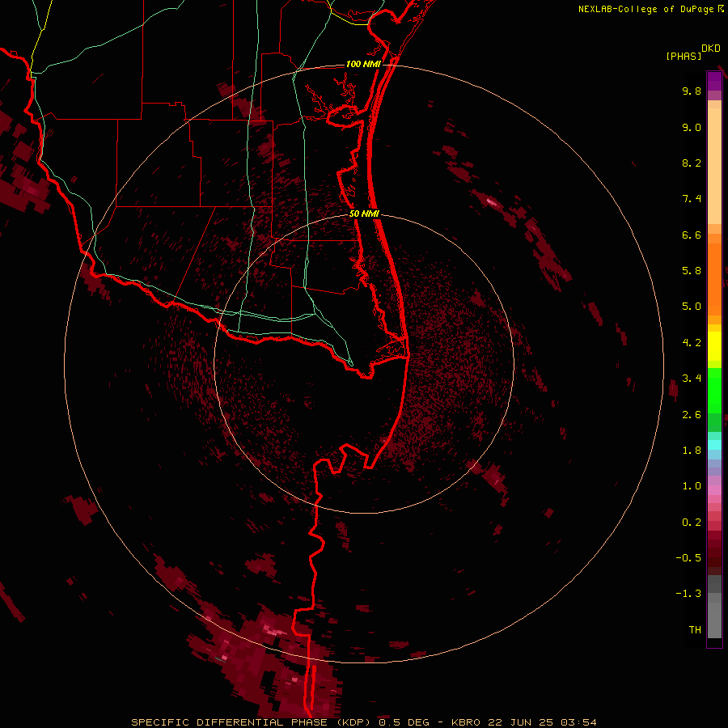Click the 8.2 scale value
Screen dimensions: 728x728
point(692,163)
